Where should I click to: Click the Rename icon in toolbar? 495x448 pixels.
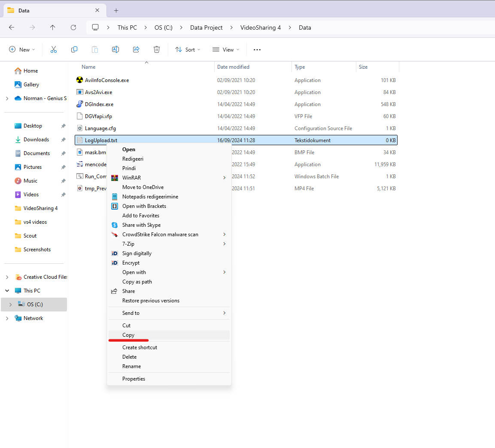tap(115, 49)
